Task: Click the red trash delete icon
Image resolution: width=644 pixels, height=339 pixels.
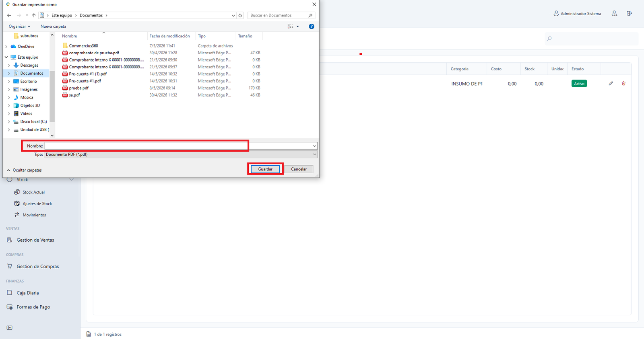Action: (623, 83)
